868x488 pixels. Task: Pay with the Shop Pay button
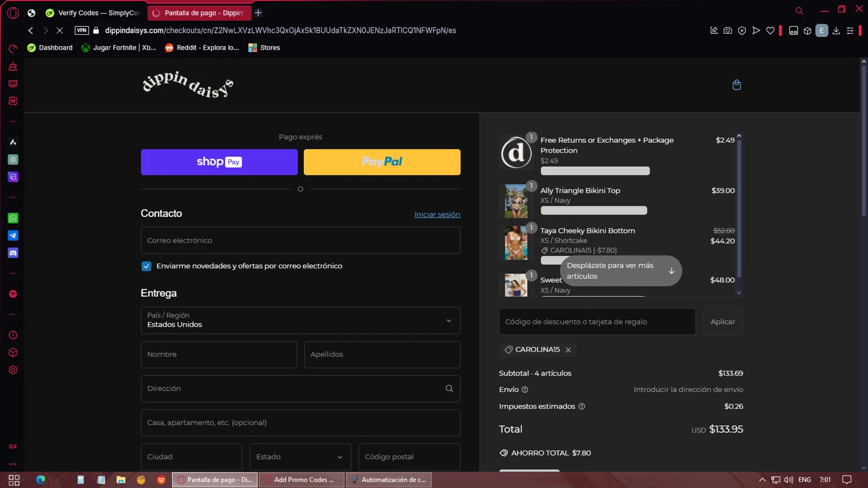[x=219, y=162]
